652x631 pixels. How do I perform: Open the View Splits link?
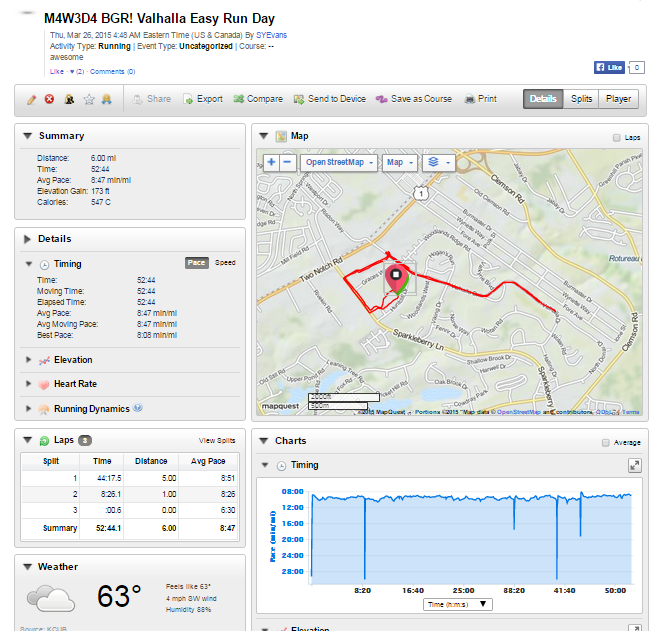tap(217, 440)
